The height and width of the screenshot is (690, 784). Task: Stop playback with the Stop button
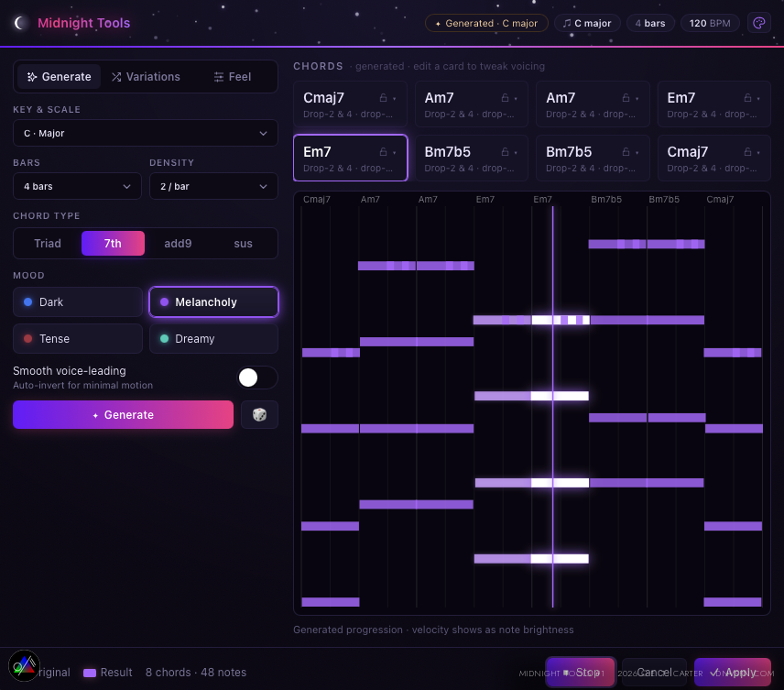click(581, 673)
